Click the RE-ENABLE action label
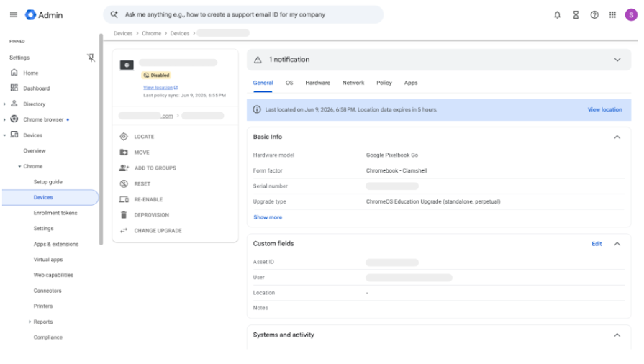This screenshot has width=644, height=364. click(148, 199)
